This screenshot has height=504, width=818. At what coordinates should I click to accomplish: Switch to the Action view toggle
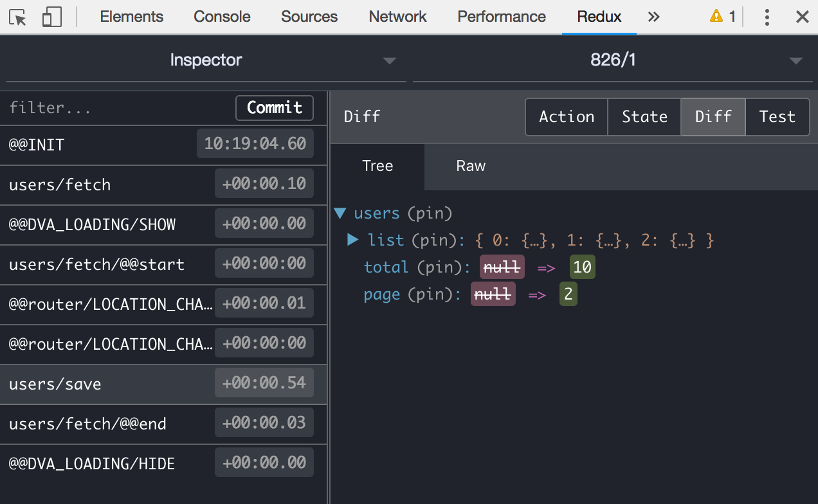[567, 116]
